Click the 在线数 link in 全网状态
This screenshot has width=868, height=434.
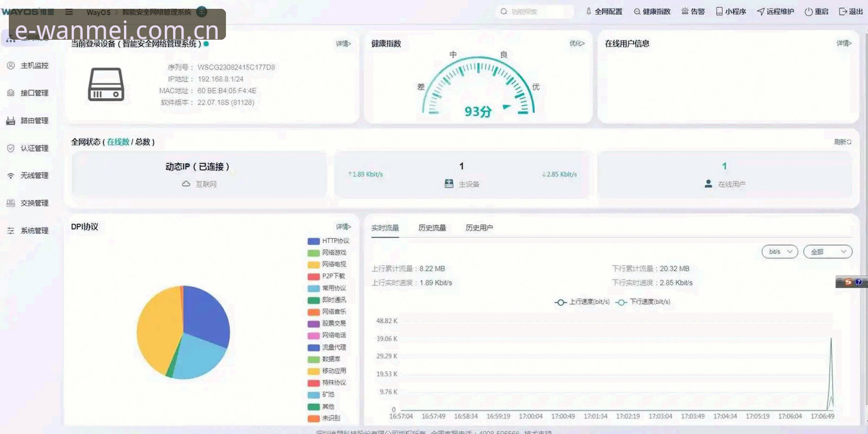click(118, 142)
